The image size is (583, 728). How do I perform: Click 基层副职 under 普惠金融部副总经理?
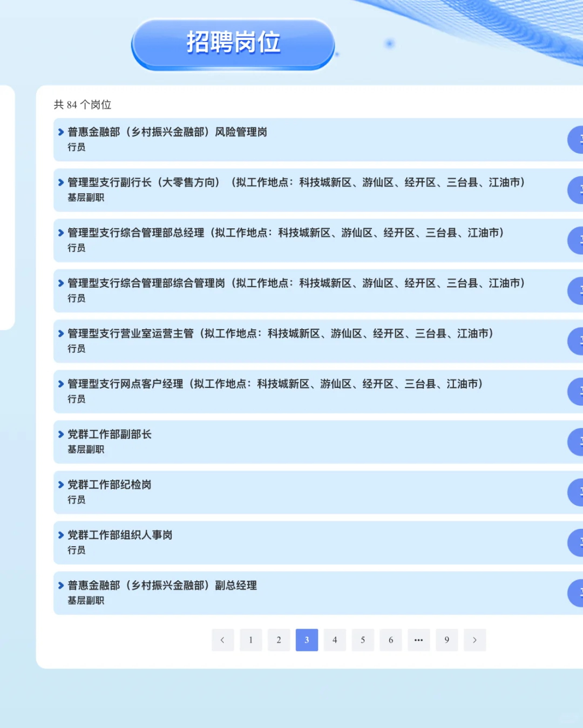pyautogui.click(x=86, y=600)
